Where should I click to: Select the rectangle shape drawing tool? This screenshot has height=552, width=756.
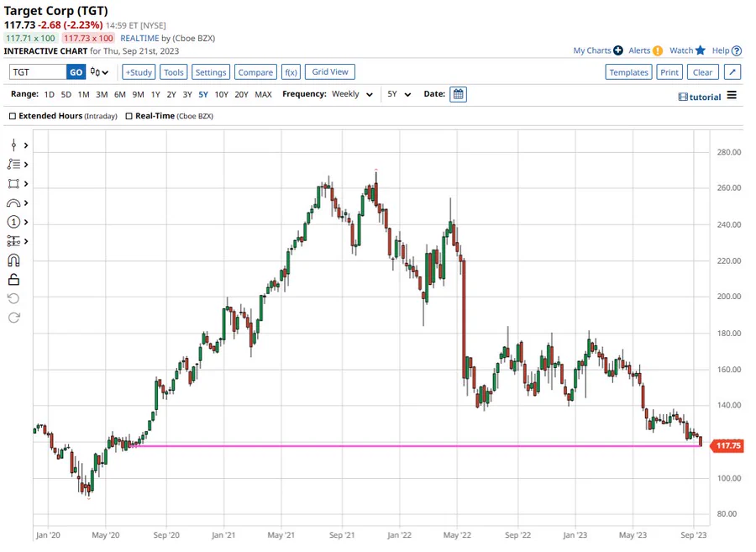13,184
